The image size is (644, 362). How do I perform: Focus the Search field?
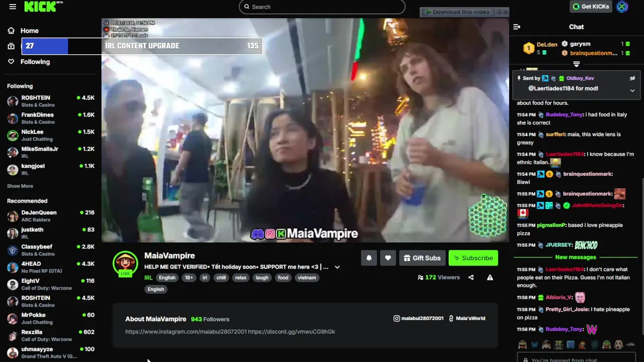[322, 7]
